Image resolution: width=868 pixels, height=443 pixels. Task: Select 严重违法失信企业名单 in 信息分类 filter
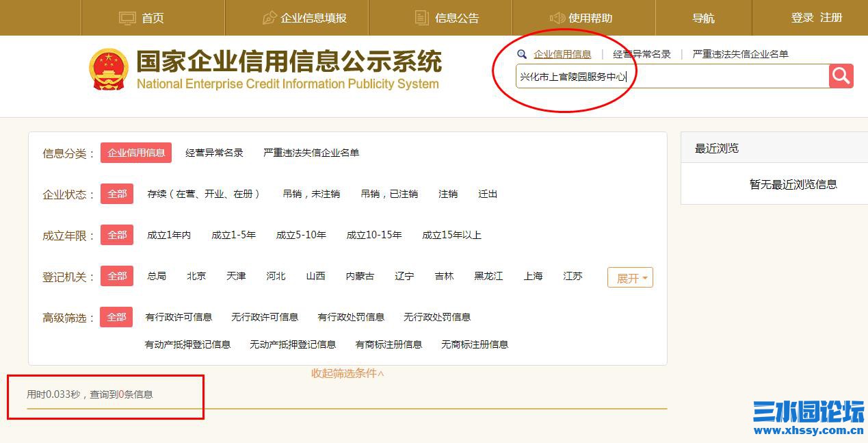click(x=311, y=153)
